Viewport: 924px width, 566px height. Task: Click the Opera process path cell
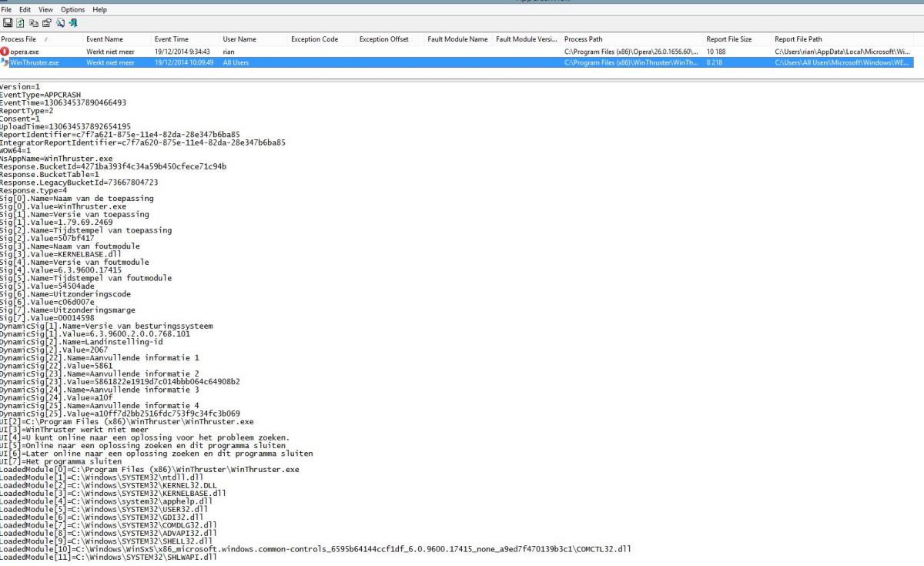pos(631,51)
